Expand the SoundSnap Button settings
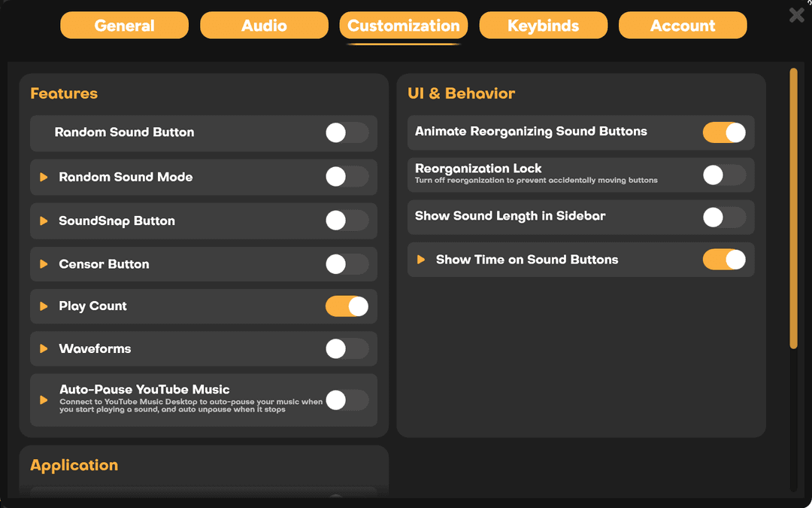812x508 pixels. (44, 221)
